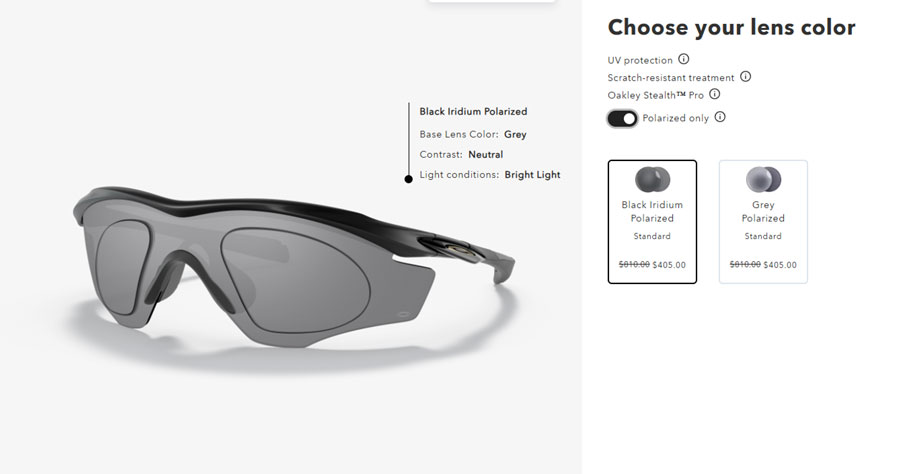Show info for Oakley Stealth Pro
Screen dimensions: 900x474
pos(715,94)
